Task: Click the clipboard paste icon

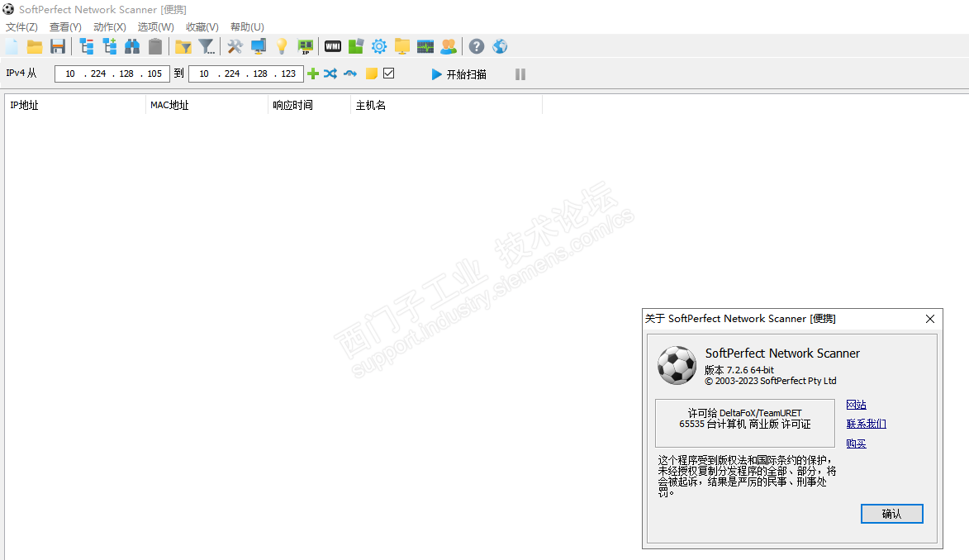Action: tap(155, 46)
